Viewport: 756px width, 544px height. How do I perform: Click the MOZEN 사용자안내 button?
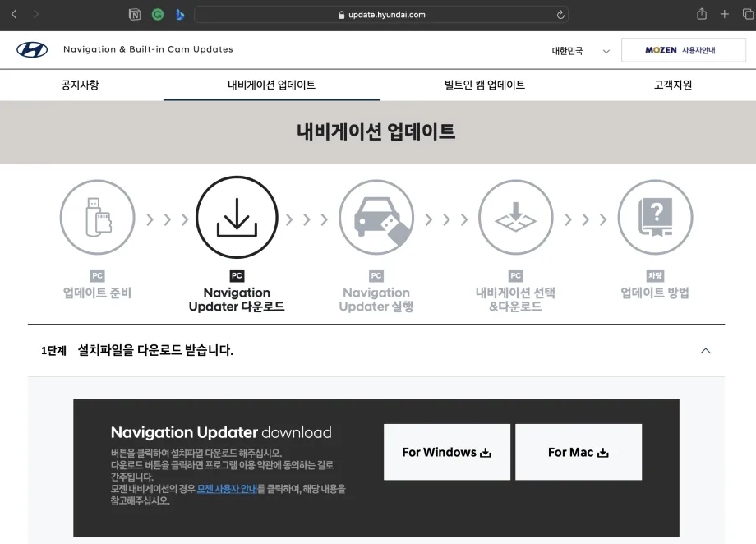click(x=685, y=49)
